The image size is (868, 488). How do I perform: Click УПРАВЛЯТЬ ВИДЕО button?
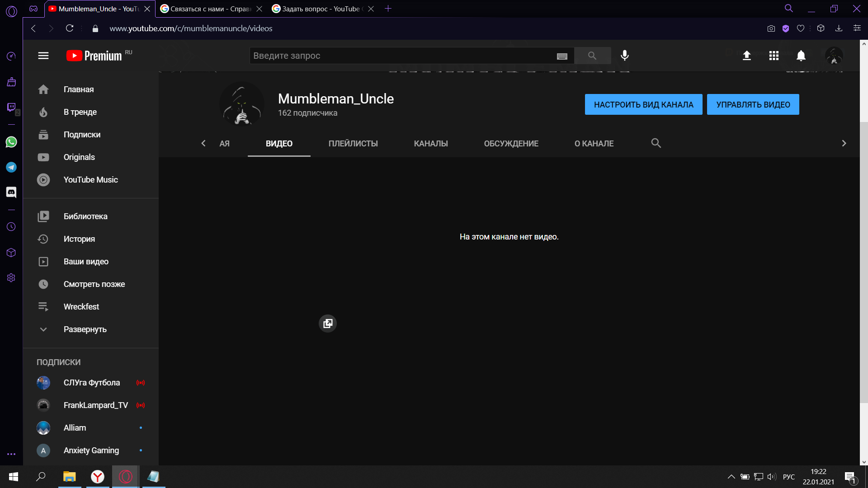tap(753, 104)
